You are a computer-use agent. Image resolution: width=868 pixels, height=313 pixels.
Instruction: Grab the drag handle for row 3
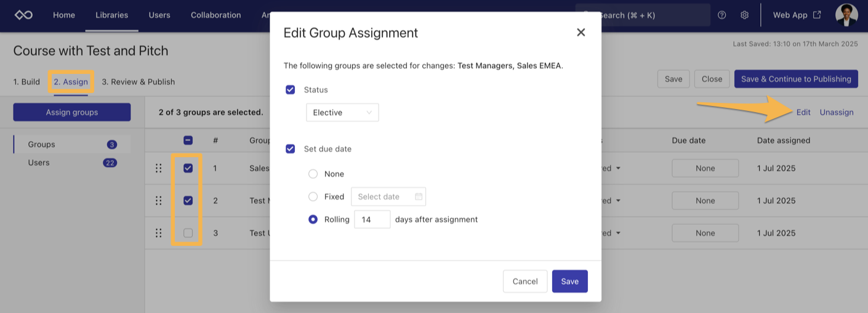[x=158, y=233]
